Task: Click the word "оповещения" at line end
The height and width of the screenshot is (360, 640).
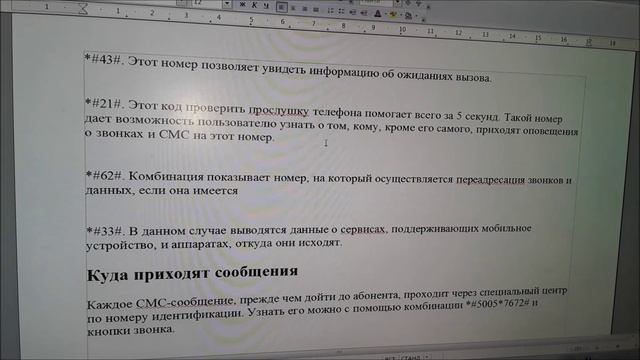Action: click(x=550, y=131)
